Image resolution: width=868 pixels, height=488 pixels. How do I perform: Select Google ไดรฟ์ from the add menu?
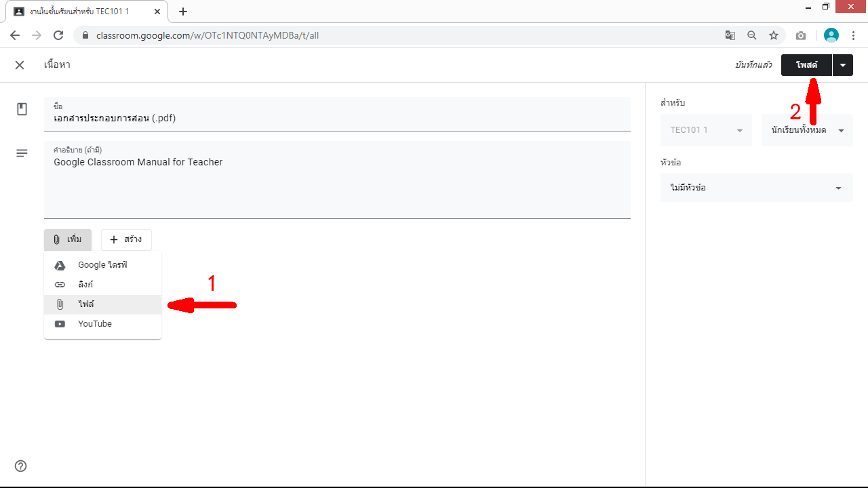[102, 265]
